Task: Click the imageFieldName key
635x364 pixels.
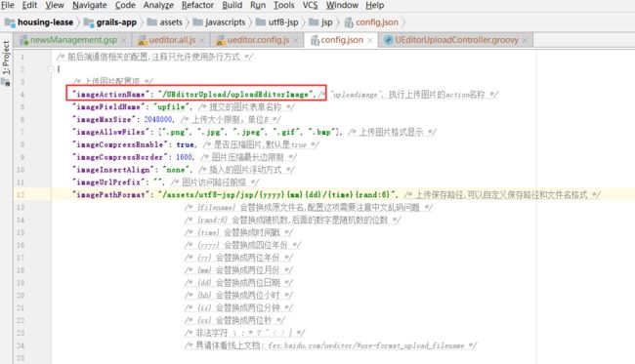Action: click(x=108, y=106)
